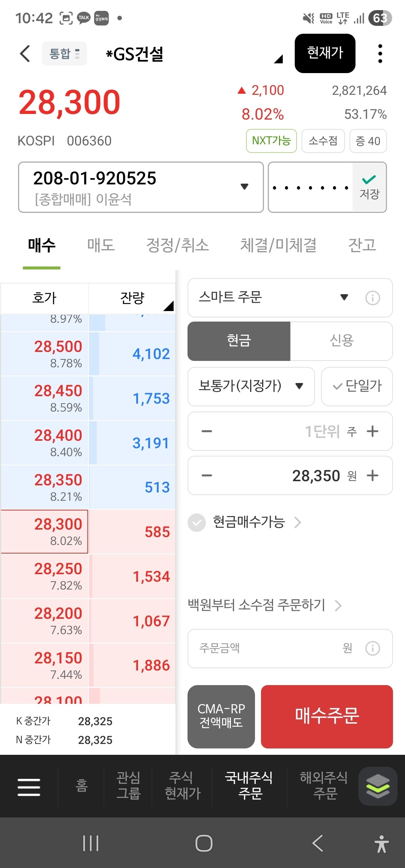Tap the NXT가능 badge
Viewport: 405px width, 868px height.
point(271,141)
